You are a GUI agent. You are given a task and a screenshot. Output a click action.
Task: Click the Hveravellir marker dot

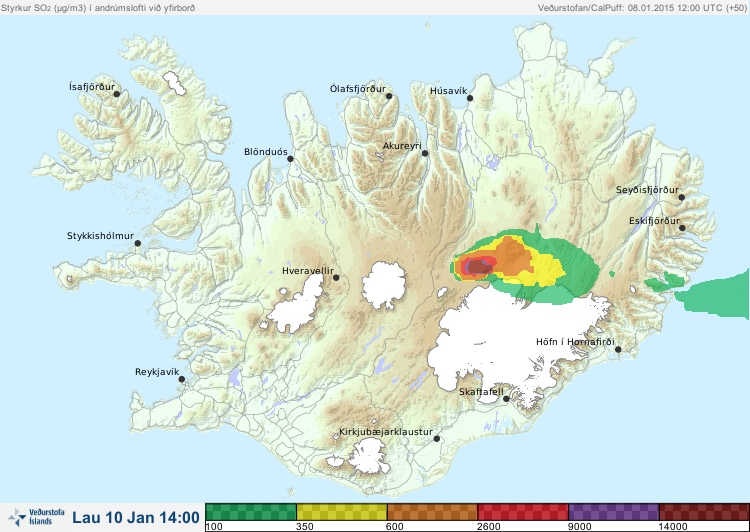(336, 277)
